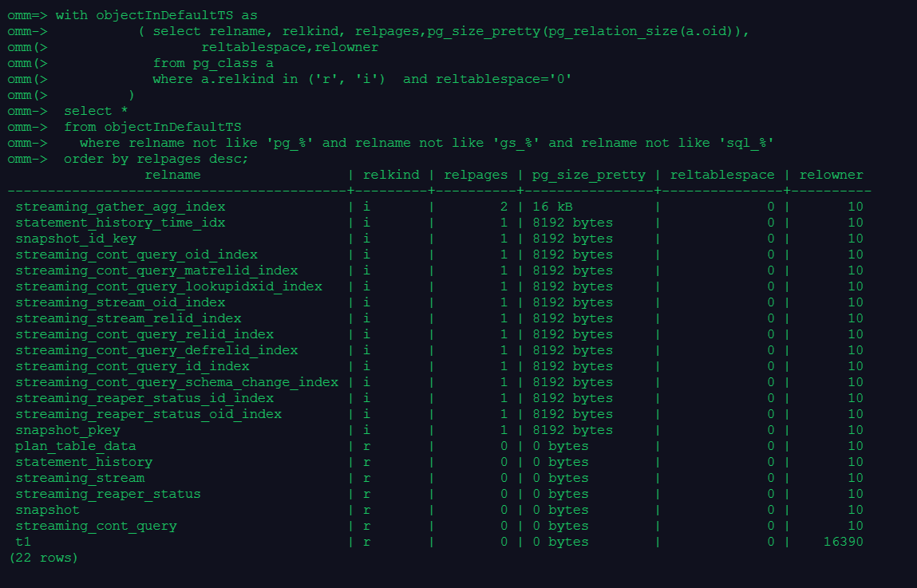Click the pg_size_pretty column header

tap(588, 175)
